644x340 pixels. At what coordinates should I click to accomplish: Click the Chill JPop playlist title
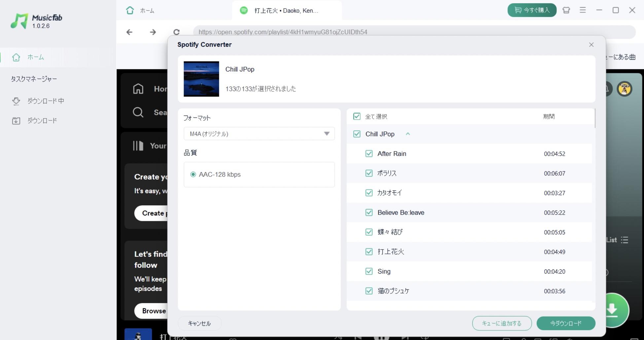(240, 69)
